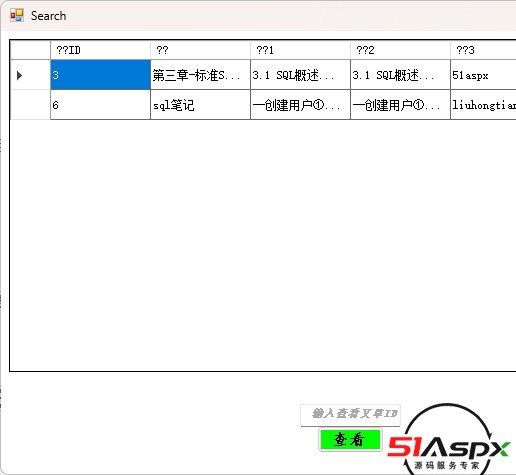Sort by the ??2 column header
The height and width of the screenshot is (475, 516).
click(400, 50)
